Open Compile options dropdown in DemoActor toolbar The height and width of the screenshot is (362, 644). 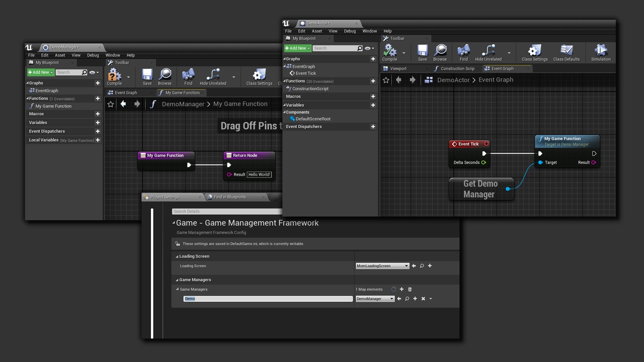click(404, 53)
